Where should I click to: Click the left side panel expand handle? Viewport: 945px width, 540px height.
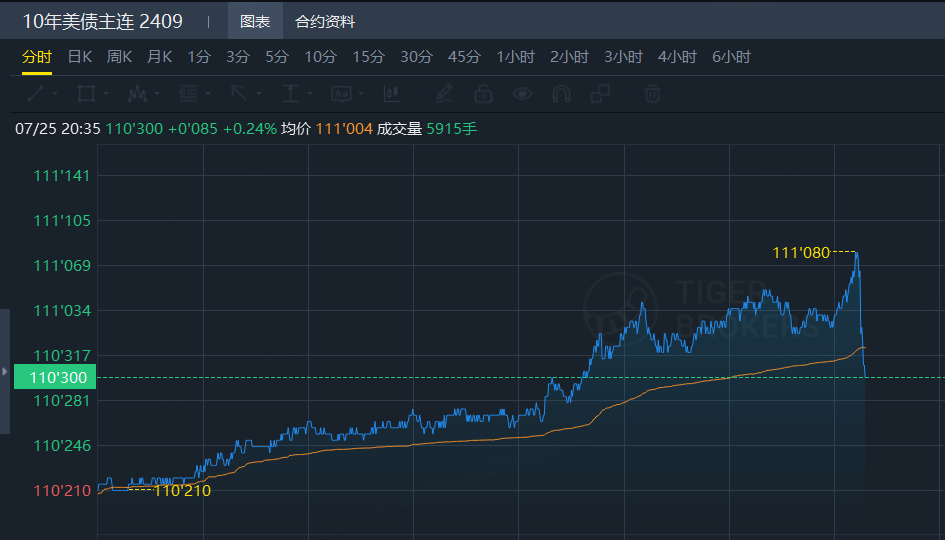point(5,371)
